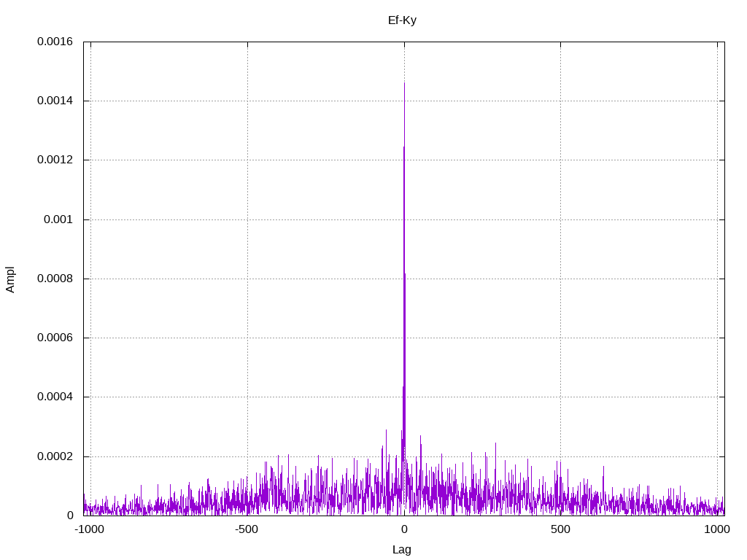
Task: Click the y-axis value 0.001
Action: tap(58, 219)
